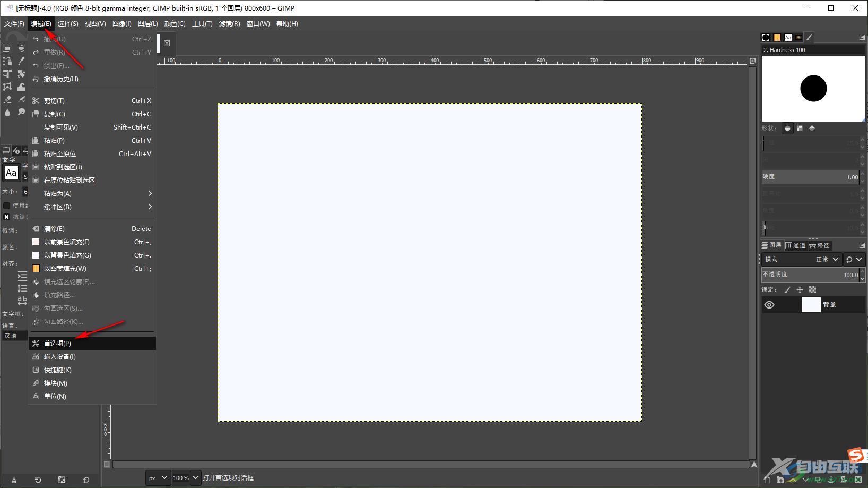The height and width of the screenshot is (488, 868).
Task: Click the brush name field '2. Hardness 100'
Action: (x=813, y=50)
